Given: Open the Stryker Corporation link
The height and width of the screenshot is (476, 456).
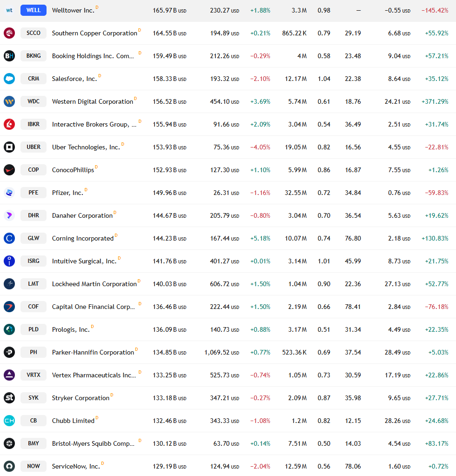Looking at the screenshot, I should tap(80, 398).
